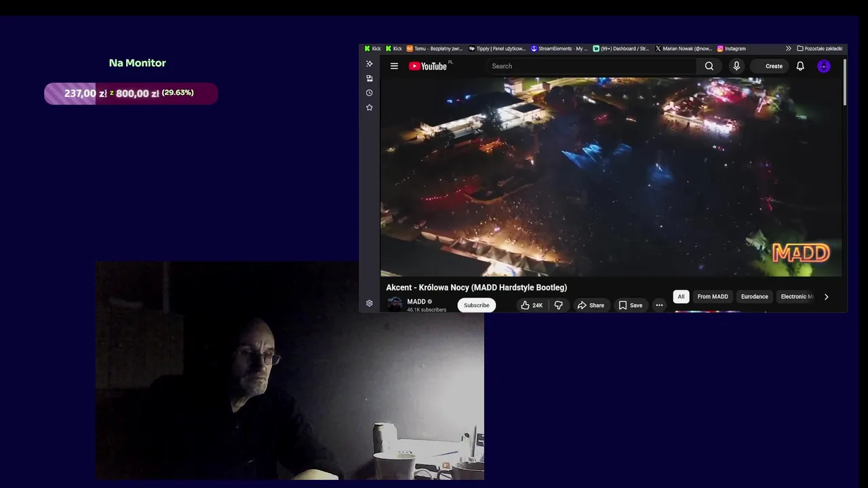
Task: Select the From MADD filter chip
Action: point(713,296)
